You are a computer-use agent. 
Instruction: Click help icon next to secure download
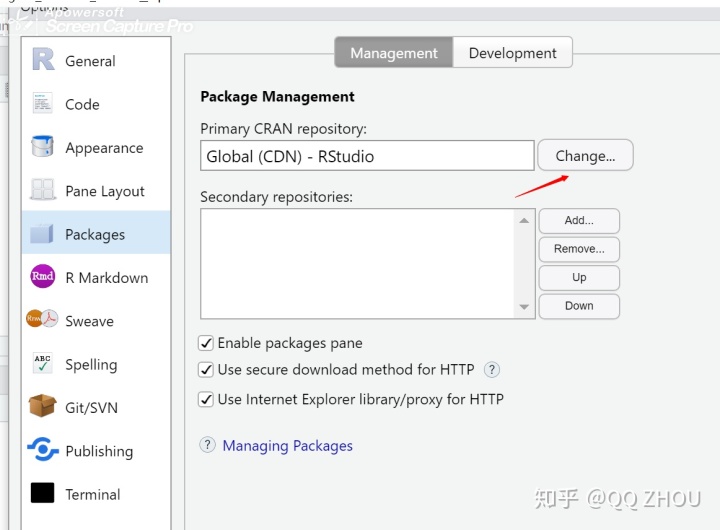pos(492,370)
